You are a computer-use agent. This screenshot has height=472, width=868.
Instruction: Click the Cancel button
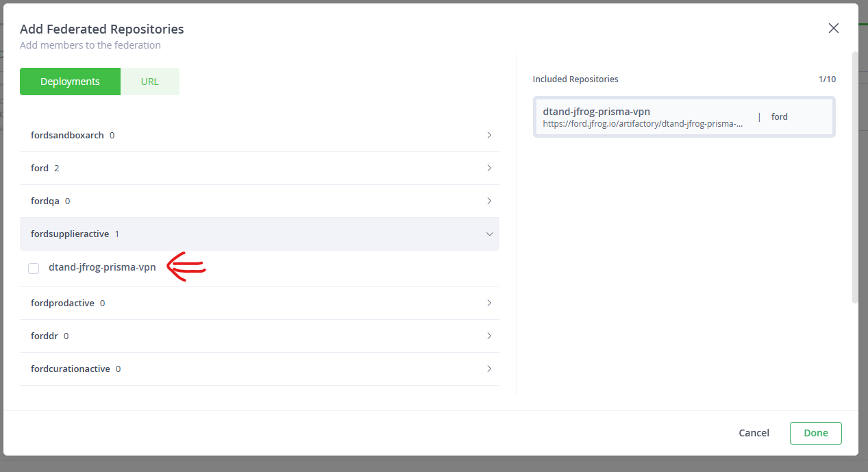pyautogui.click(x=754, y=433)
